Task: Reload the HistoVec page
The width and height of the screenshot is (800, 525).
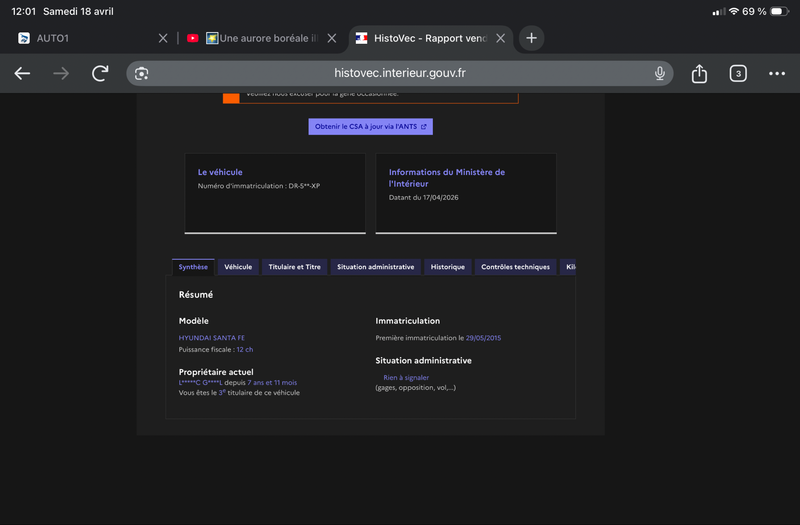Action: pos(100,73)
